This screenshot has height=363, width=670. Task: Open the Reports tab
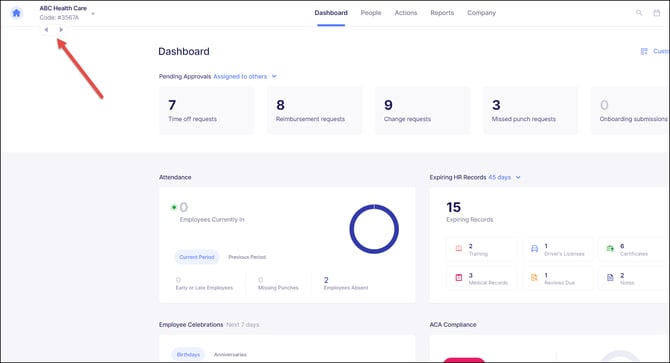442,13
